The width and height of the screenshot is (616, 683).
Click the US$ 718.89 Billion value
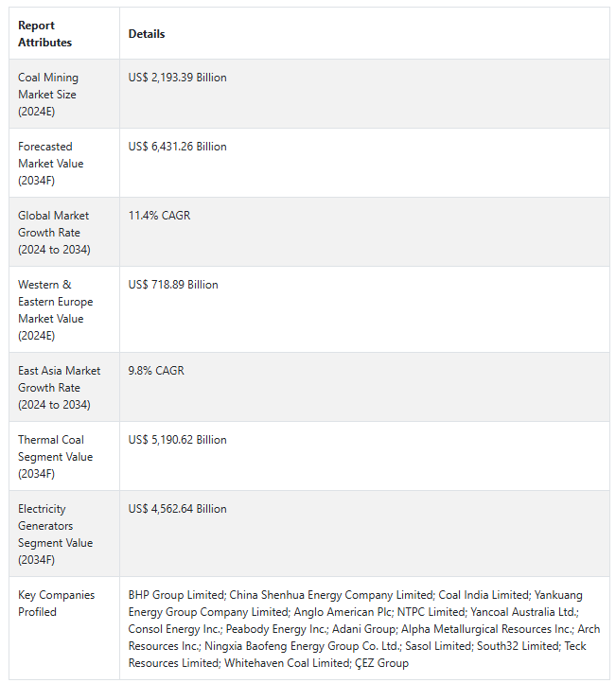(173, 285)
